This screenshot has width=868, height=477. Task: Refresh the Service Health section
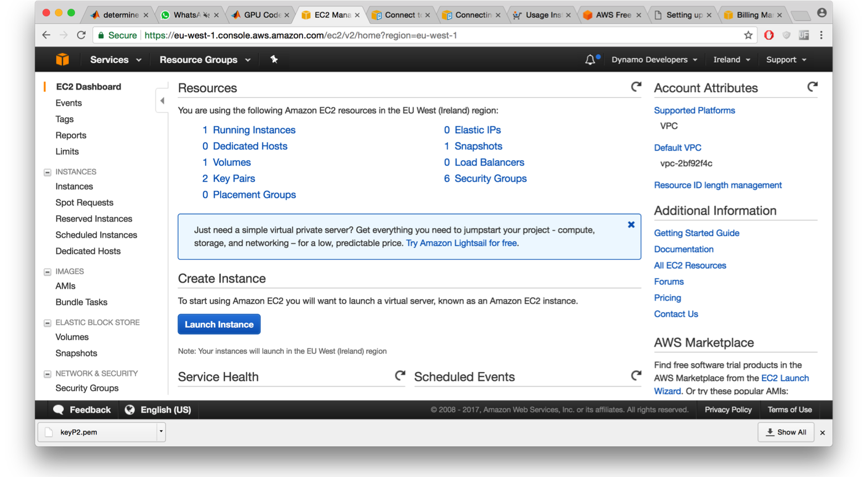(x=400, y=376)
